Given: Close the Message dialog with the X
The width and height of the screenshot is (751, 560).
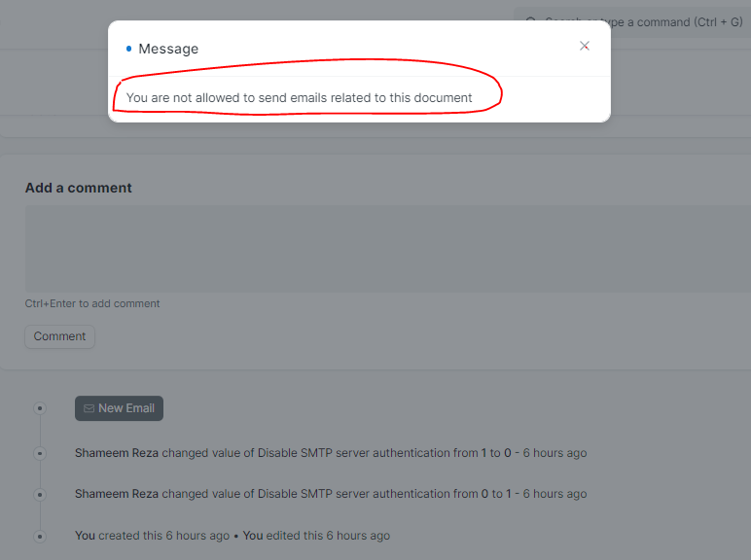Looking at the screenshot, I should pyautogui.click(x=584, y=46).
